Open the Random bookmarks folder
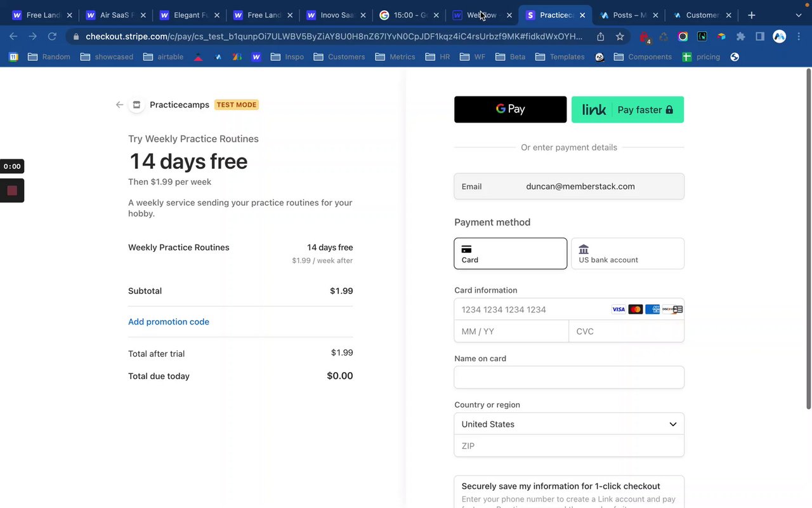The height and width of the screenshot is (508, 812). pyautogui.click(x=49, y=57)
